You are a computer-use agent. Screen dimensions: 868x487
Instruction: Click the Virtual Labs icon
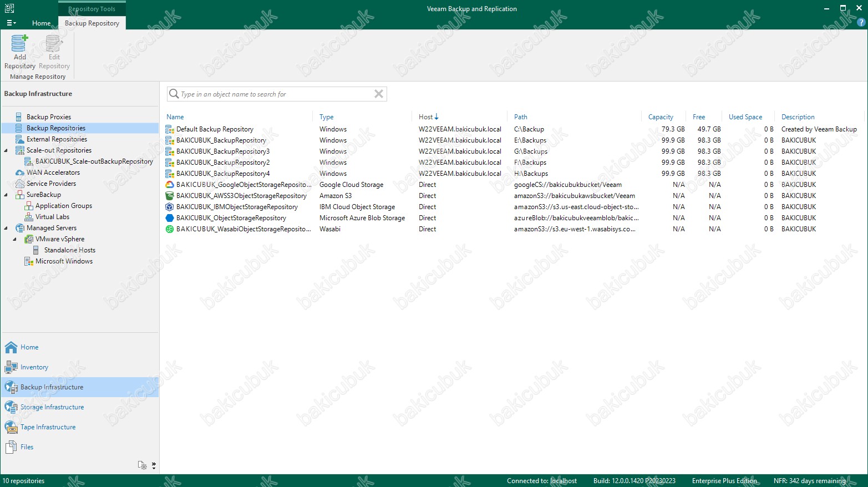coord(29,217)
